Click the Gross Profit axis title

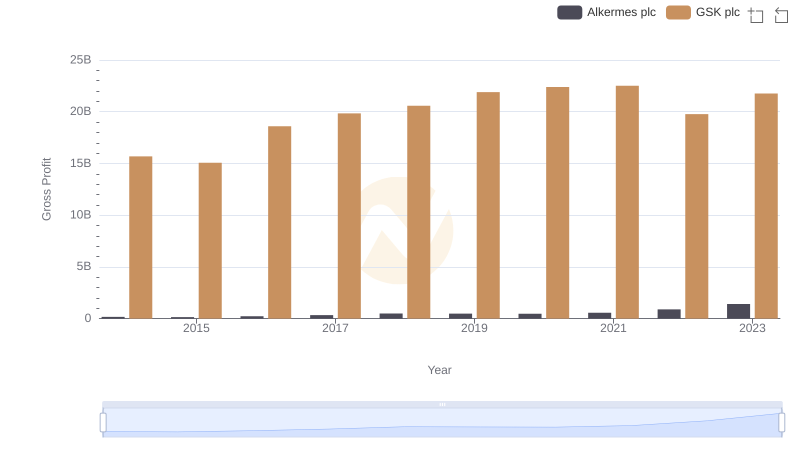click(x=46, y=189)
